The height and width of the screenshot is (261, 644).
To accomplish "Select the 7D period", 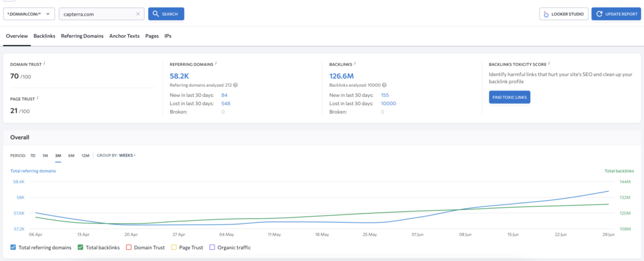I will point(33,155).
